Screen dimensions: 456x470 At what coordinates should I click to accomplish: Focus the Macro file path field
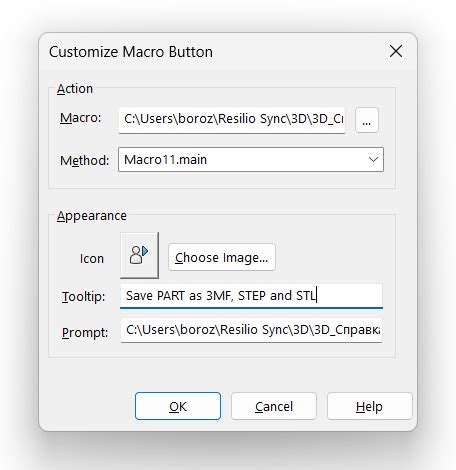pyautogui.click(x=232, y=120)
